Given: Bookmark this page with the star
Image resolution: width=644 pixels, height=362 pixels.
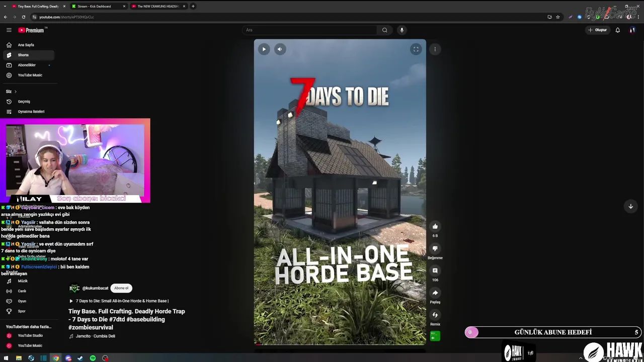Looking at the screenshot, I should pos(557,17).
